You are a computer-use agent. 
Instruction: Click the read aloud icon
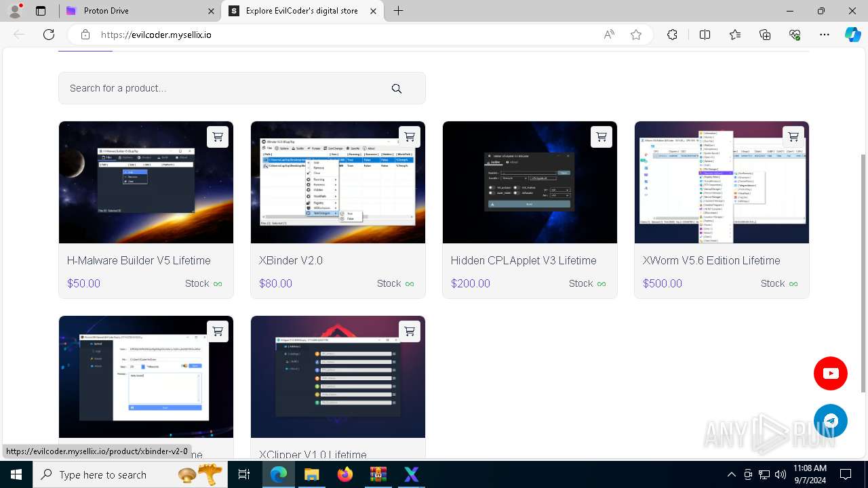609,35
